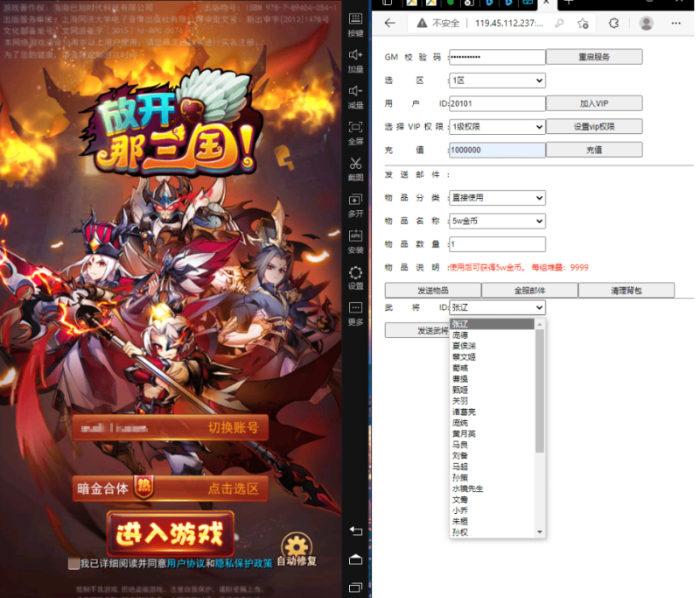Focus the 物品数量 quantity field
This screenshot has width=700, height=598.
point(497,244)
